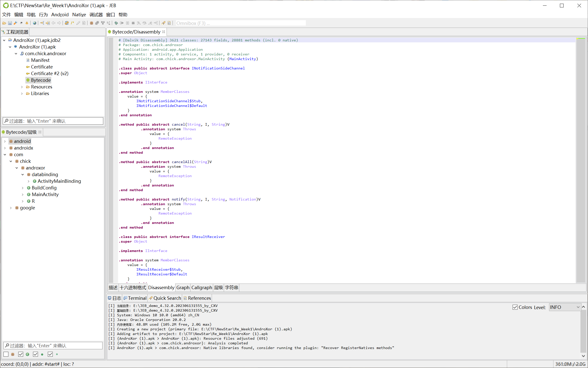588x368 pixels.
Task: Click the decompile gears toolbar icon
Action: [x=67, y=23]
